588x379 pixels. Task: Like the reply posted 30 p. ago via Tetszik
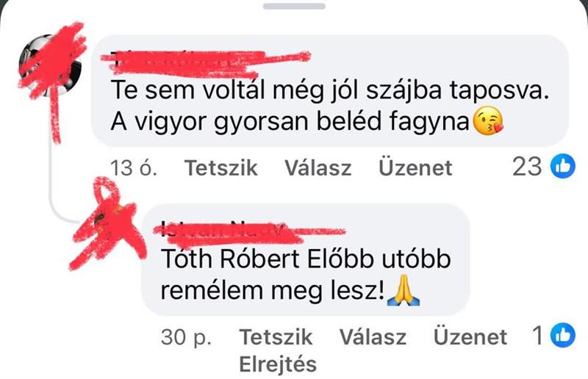[276, 336]
